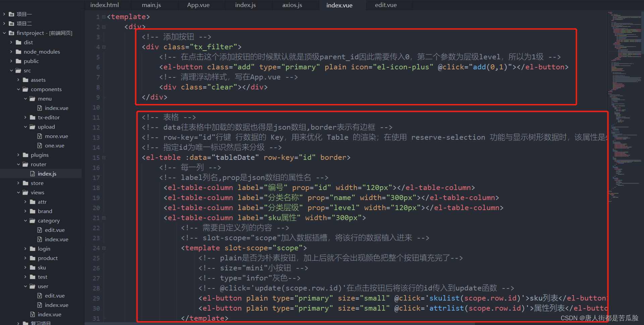Click the product folder icon
Image resolution: width=644 pixels, height=325 pixels.
[33, 258]
